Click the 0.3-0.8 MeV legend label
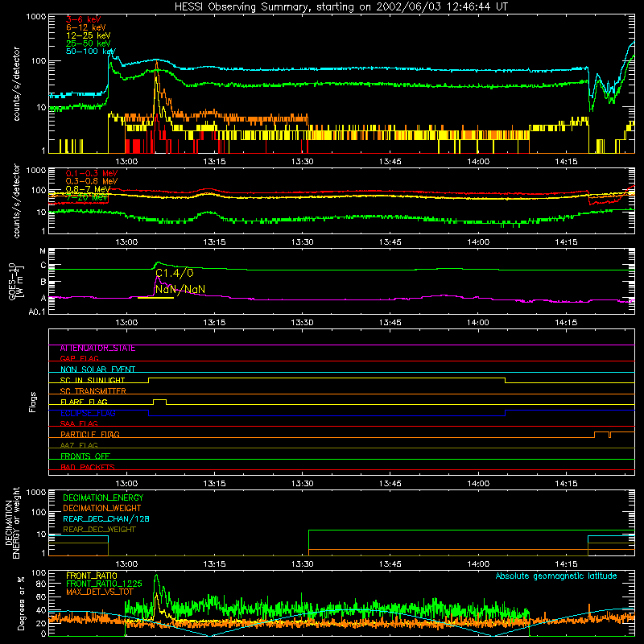Screen dimensions: 644x644 [92, 181]
